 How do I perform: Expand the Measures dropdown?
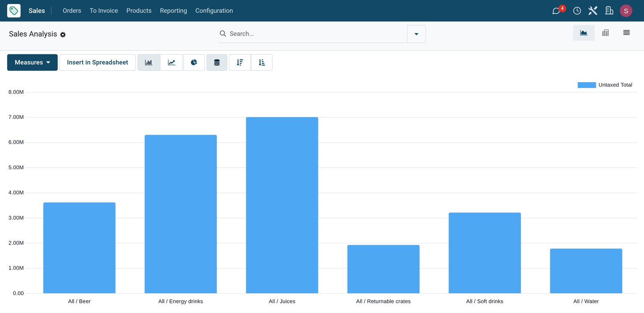pyautogui.click(x=32, y=62)
